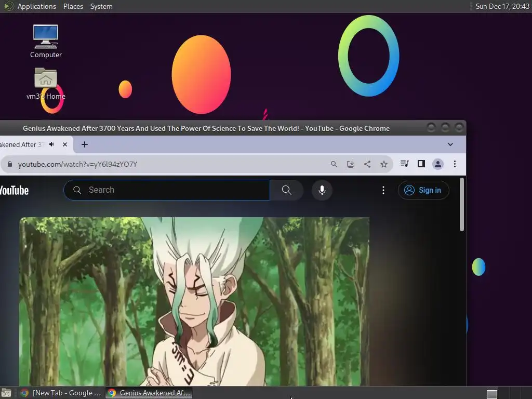
Task: Bookmark this page with the star
Action: point(384,164)
